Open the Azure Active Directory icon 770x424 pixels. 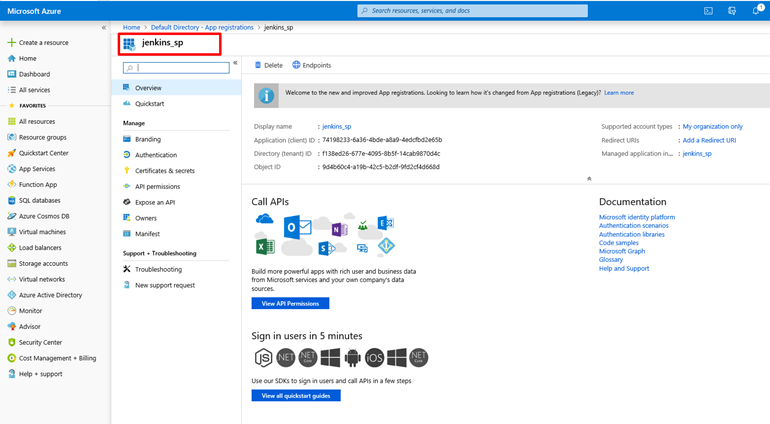(x=12, y=295)
